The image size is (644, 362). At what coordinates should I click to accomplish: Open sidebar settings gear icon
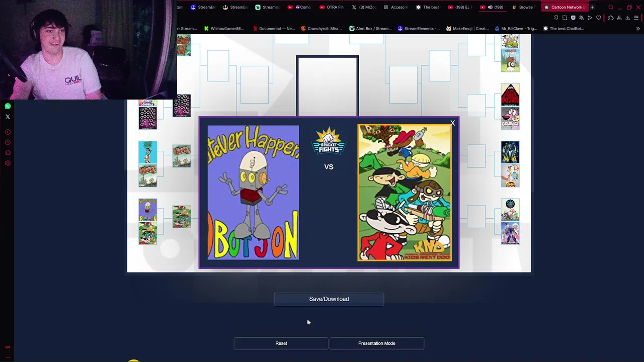[x=8, y=163]
